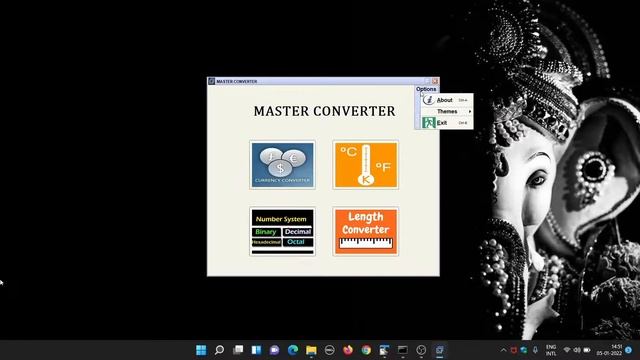Switch to the Master Converter taskbar icon

(x=440, y=350)
